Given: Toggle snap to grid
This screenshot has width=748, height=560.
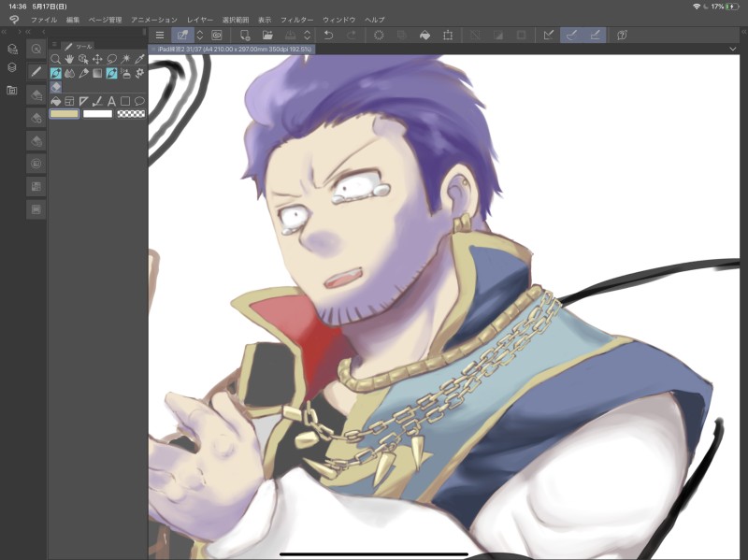Looking at the screenshot, I should [595, 35].
